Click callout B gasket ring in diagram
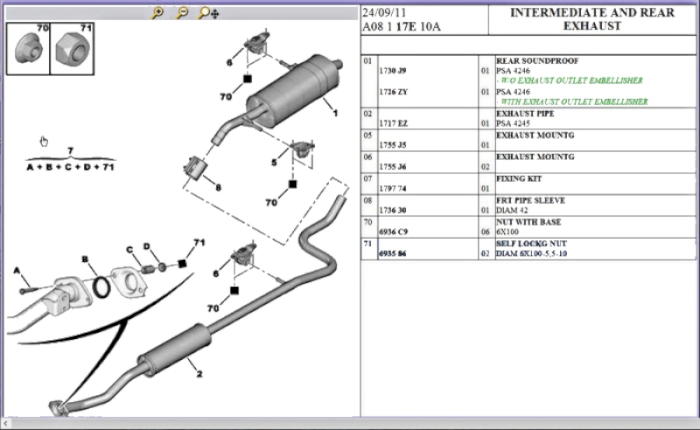The height and width of the screenshot is (430, 700). click(87, 259)
